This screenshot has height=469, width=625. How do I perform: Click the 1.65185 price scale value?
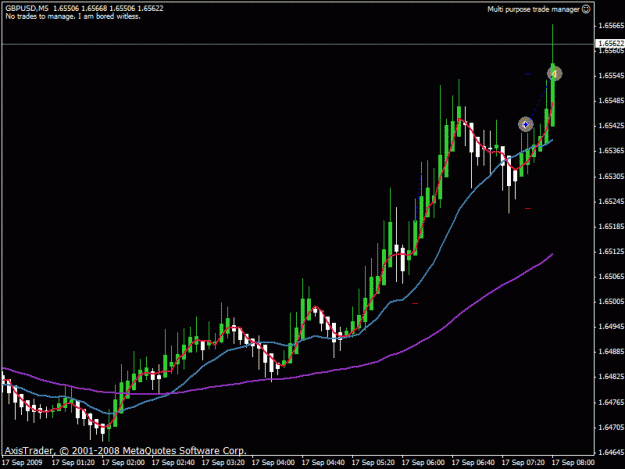[x=611, y=226]
